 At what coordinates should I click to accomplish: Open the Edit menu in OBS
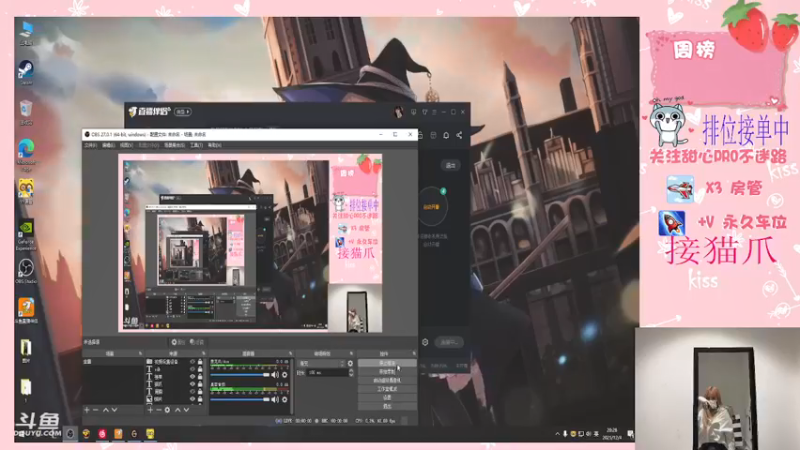pyautogui.click(x=108, y=145)
